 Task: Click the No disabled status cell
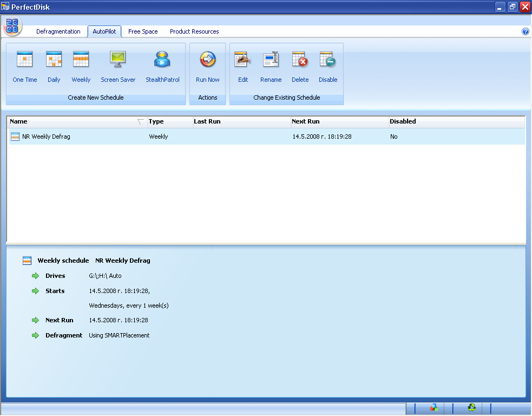pos(393,136)
